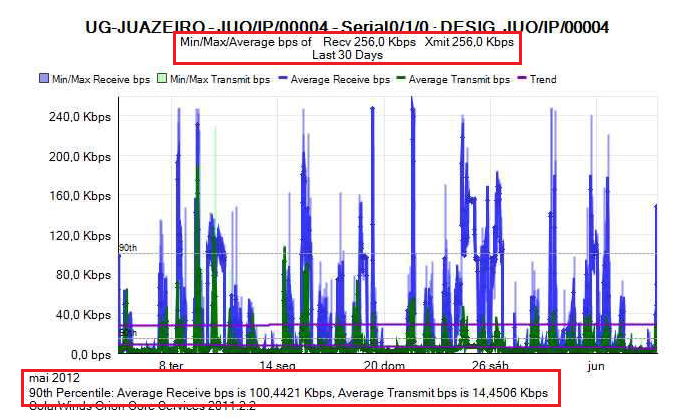Click the 120,0 Kbps axis label
687x419 pixels.
(x=80, y=236)
